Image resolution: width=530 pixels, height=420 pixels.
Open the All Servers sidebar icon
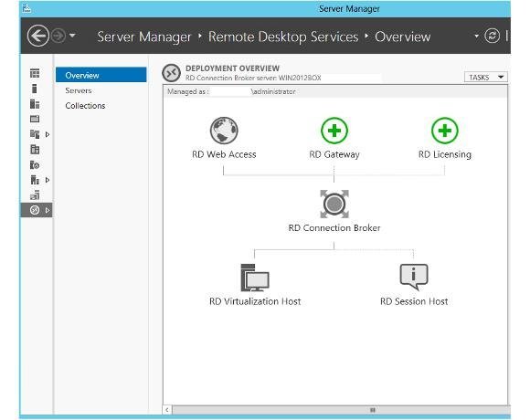(x=35, y=104)
